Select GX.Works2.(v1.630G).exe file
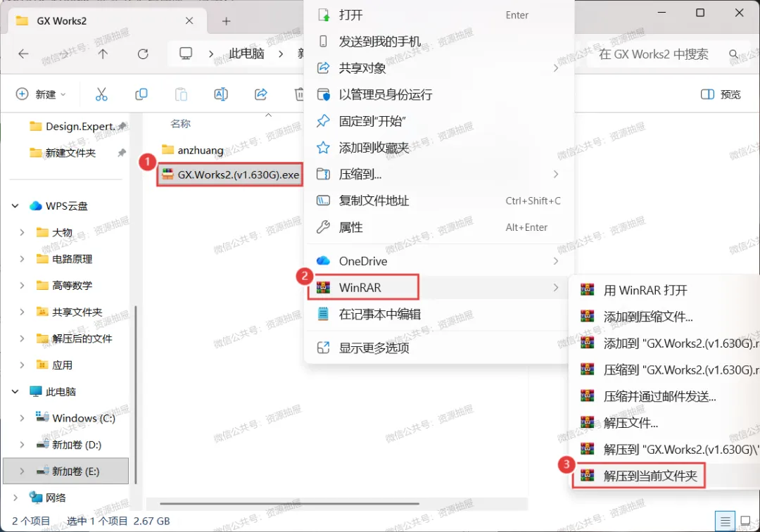 pyautogui.click(x=230, y=175)
